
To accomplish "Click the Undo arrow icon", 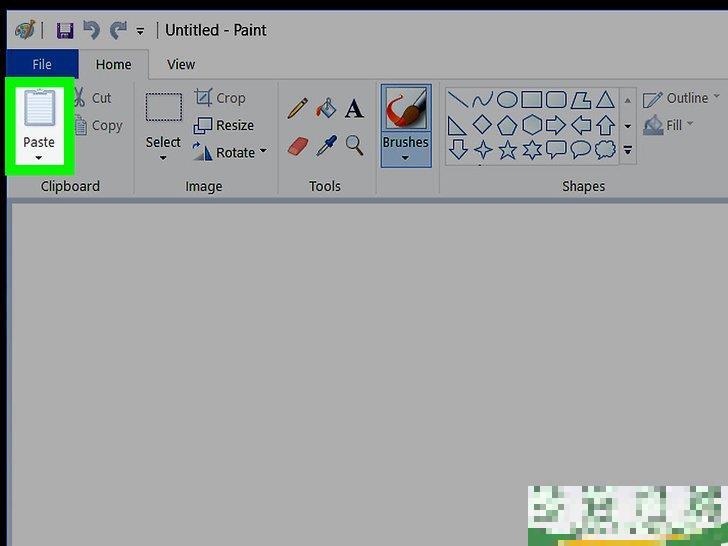I will (91, 30).
